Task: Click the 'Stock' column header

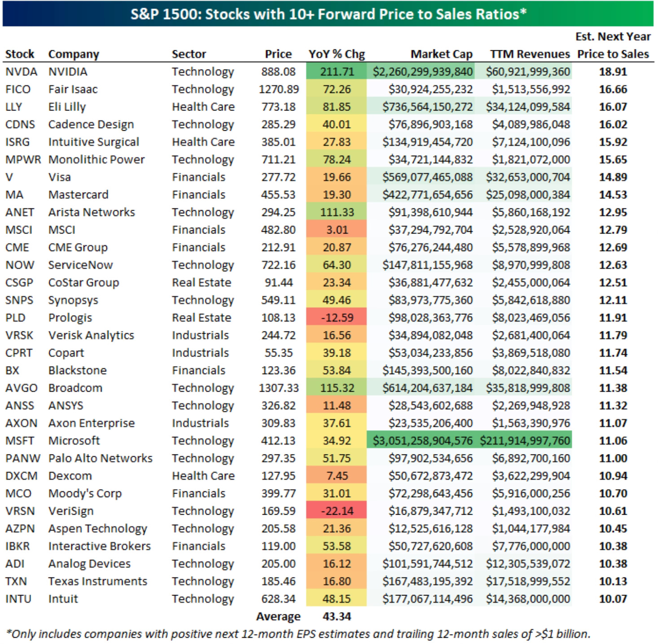Action: (20, 54)
